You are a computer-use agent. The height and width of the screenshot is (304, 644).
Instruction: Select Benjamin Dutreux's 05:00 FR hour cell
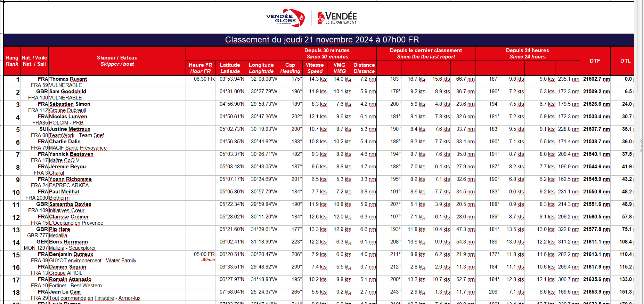coord(204,254)
